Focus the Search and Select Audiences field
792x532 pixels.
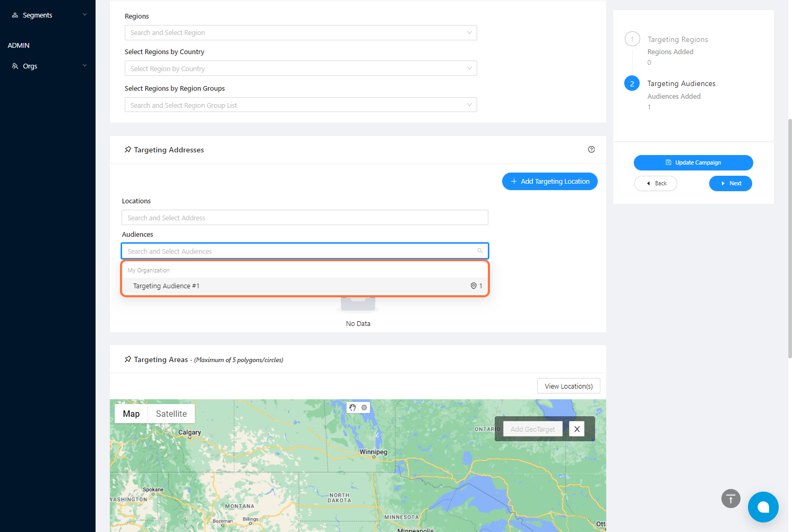point(305,251)
